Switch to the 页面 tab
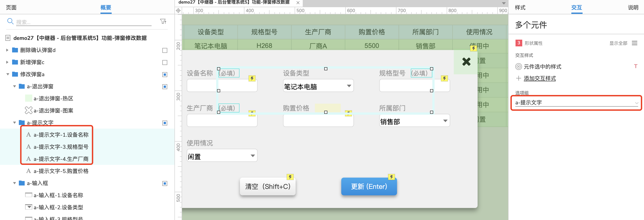 (x=11, y=7)
